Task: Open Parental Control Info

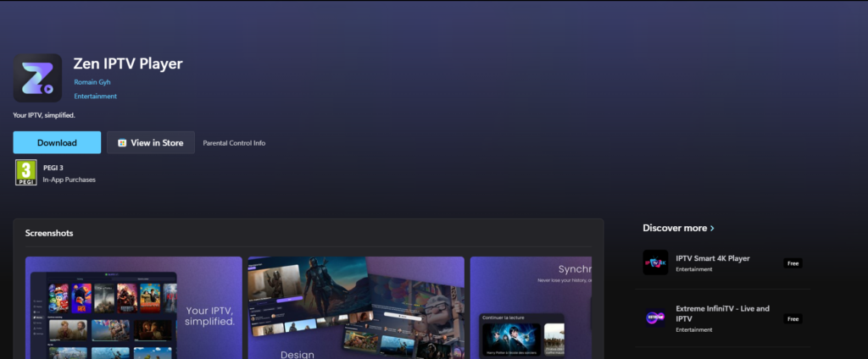Action: 234,143
